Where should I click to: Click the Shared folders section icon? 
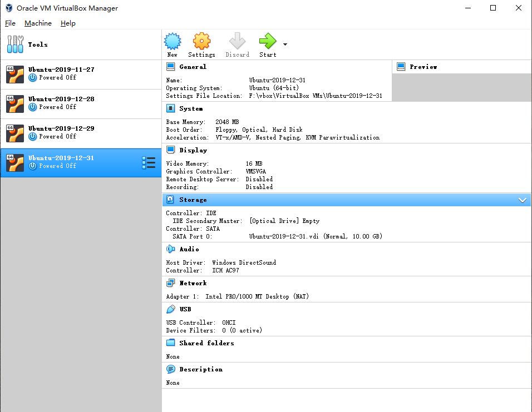coord(170,343)
